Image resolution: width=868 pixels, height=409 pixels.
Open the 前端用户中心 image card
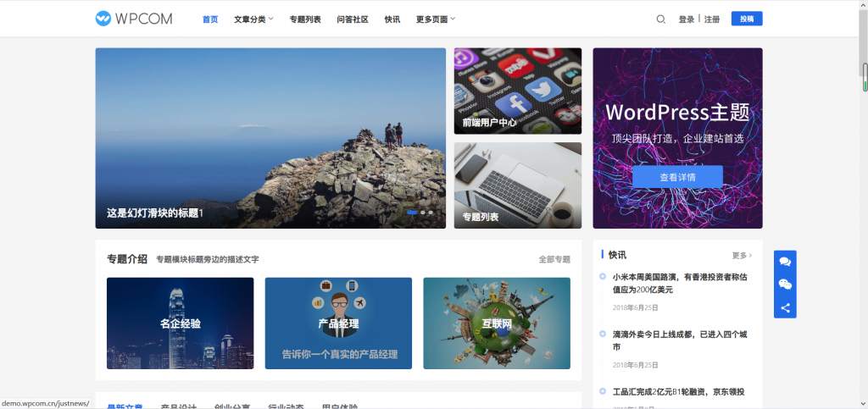(518, 91)
